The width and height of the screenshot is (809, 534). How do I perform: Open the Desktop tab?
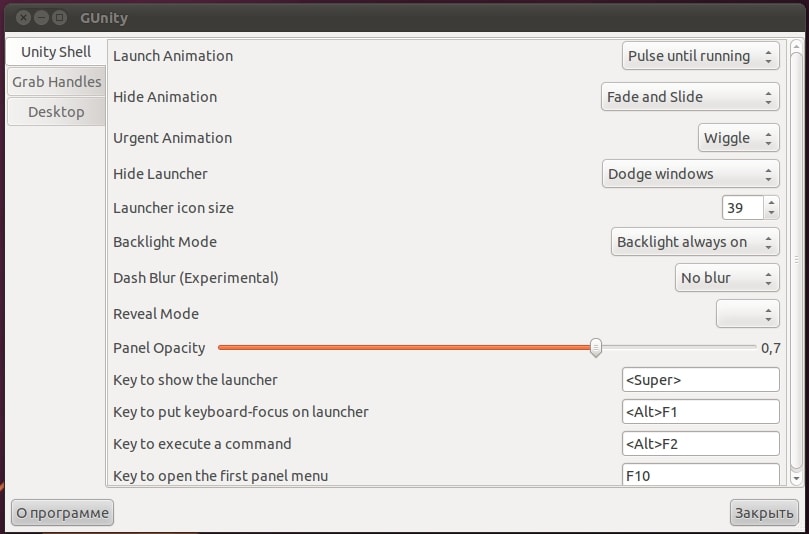point(56,112)
